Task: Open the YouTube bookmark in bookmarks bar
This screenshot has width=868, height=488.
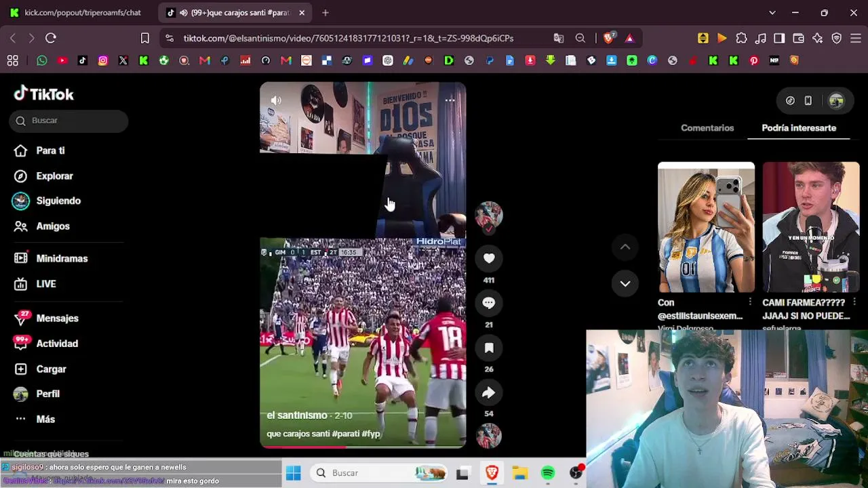Action: pos(62,60)
